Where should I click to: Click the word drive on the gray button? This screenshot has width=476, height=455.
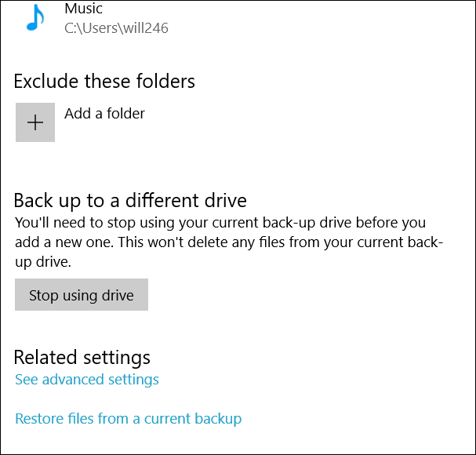(x=118, y=295)
